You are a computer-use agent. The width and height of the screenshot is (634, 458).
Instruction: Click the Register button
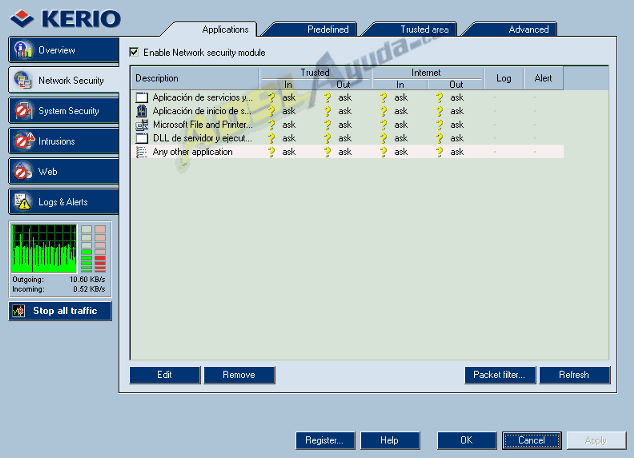coord(325,440)
